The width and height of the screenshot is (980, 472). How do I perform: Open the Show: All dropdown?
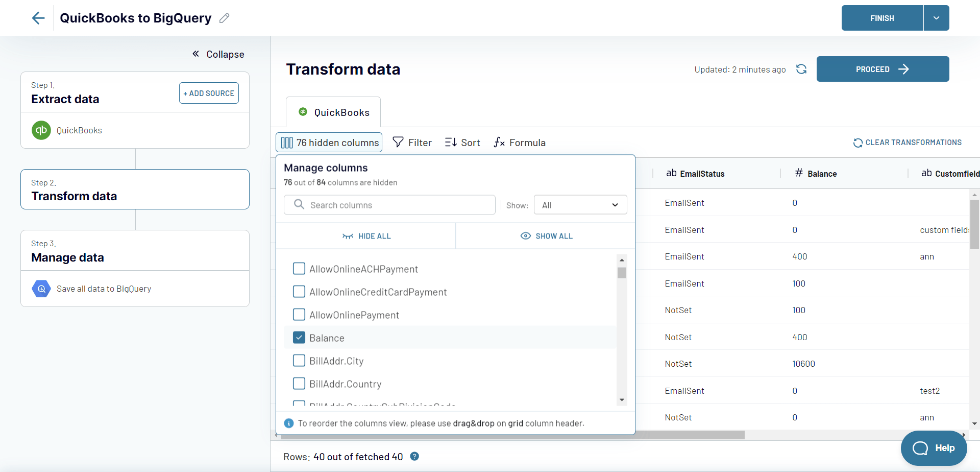[580, 205]
